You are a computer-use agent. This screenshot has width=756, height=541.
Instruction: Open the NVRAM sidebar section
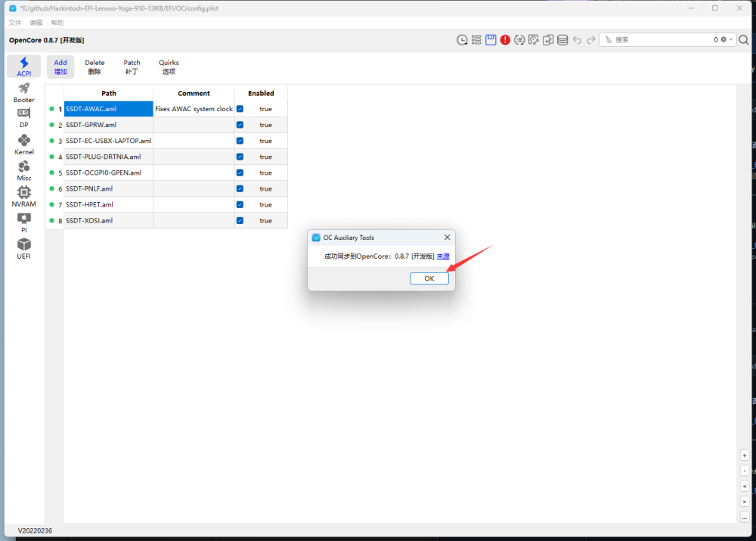[x=24, y=197]
